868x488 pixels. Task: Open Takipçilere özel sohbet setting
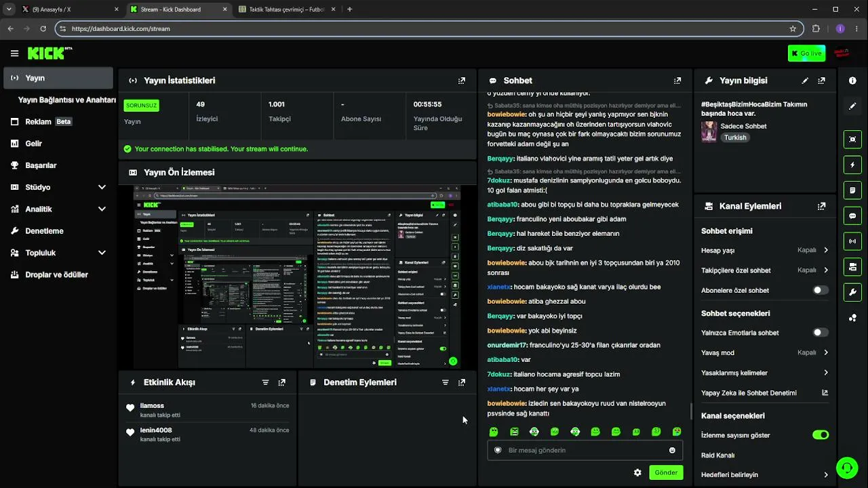click(x=765, y=270)
